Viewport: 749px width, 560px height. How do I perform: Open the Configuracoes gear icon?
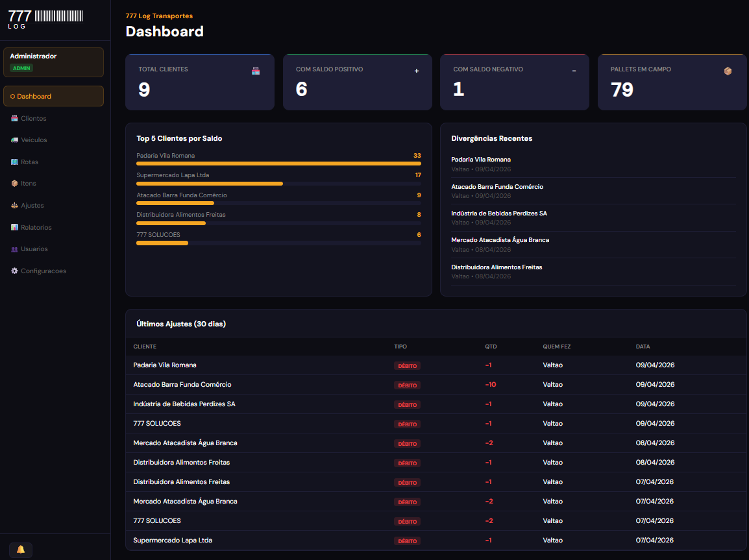pyautogui.click(x=14, y=271)
